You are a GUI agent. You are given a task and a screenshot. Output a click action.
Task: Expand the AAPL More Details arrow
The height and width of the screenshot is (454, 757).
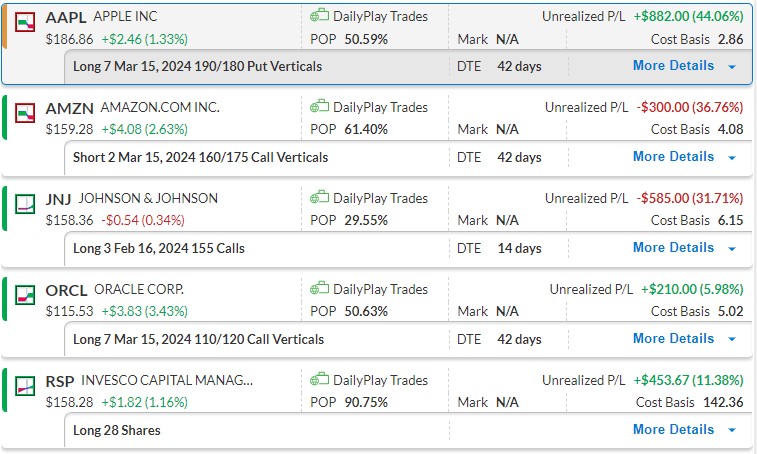tap(732, 67)
